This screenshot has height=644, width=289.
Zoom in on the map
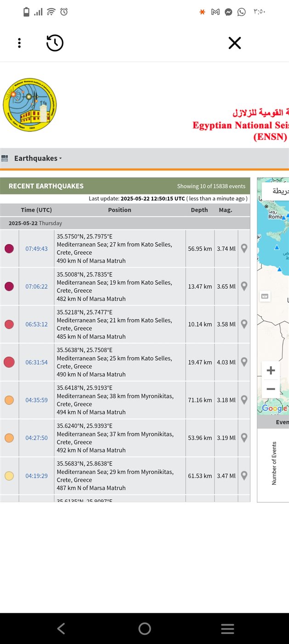[271, 371]
